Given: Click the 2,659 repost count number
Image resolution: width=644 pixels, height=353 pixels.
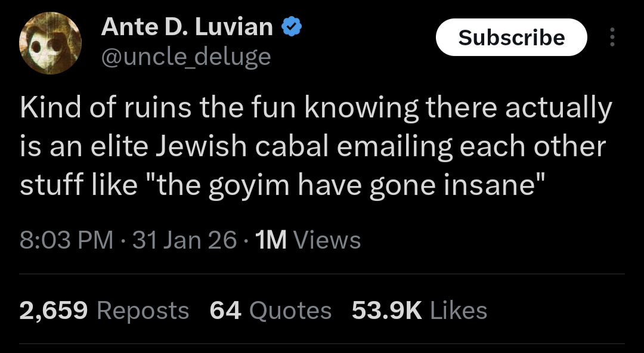Looking at the screenshot, I should [54, 311].
